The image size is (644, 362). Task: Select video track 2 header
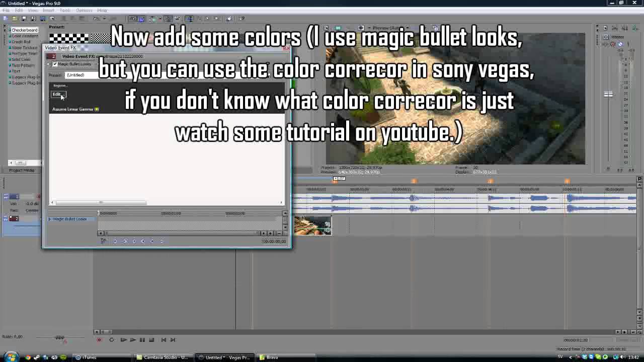pyautogui.click(x=14, y=219)
